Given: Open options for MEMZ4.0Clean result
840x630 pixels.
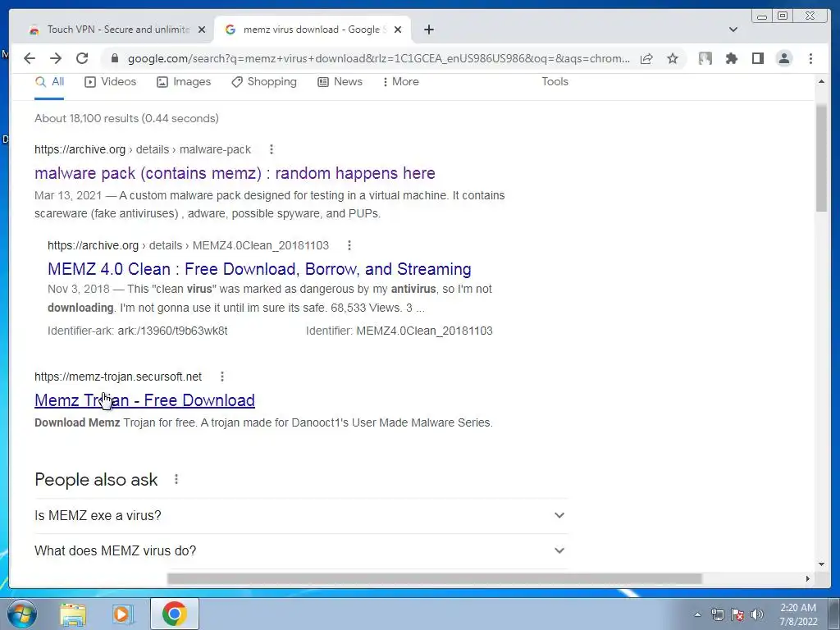Looking at the screenshot, I should click(x=349, y=245).
